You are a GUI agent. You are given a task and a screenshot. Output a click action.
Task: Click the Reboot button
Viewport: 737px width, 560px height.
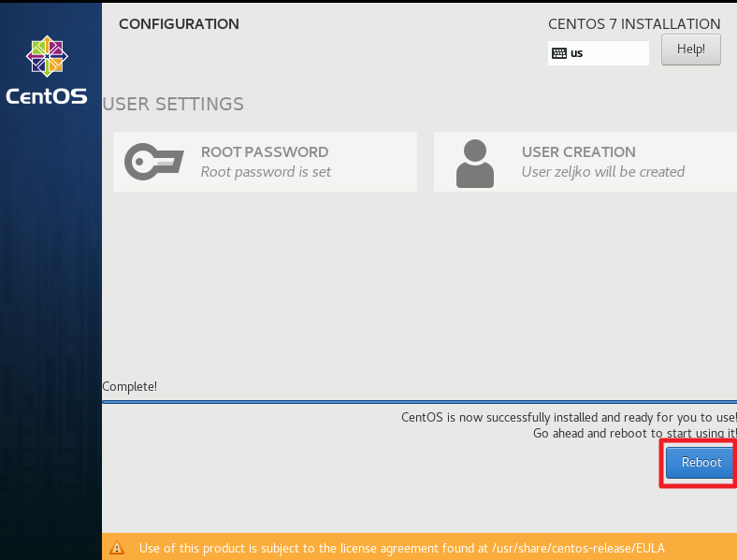701,462
